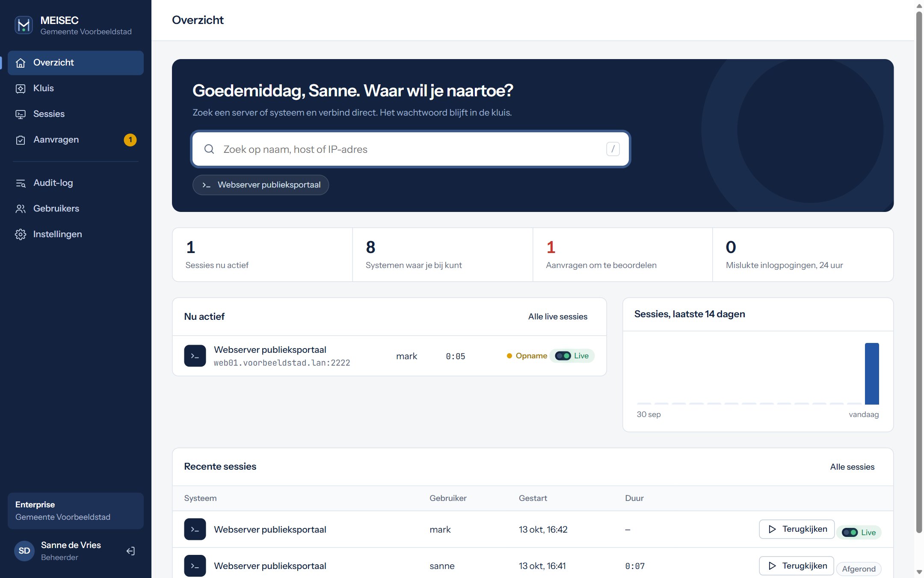This screenshot has width=924, height=578.
Task: Click the Duur column header
Action: [634, 498]
